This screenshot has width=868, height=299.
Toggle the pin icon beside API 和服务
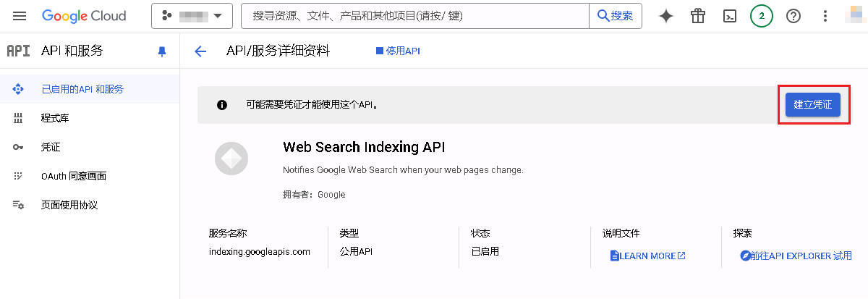pos(161,51)
